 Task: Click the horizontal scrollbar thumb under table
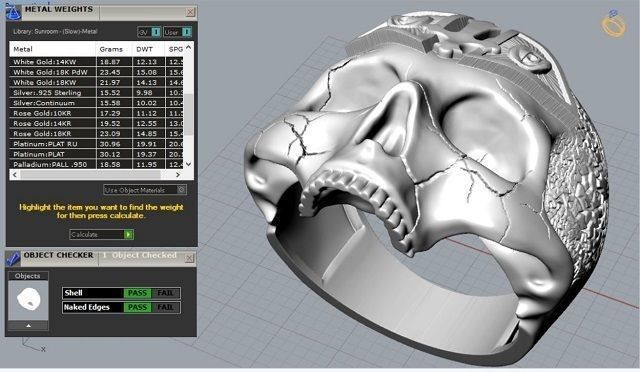click(90, 175)
